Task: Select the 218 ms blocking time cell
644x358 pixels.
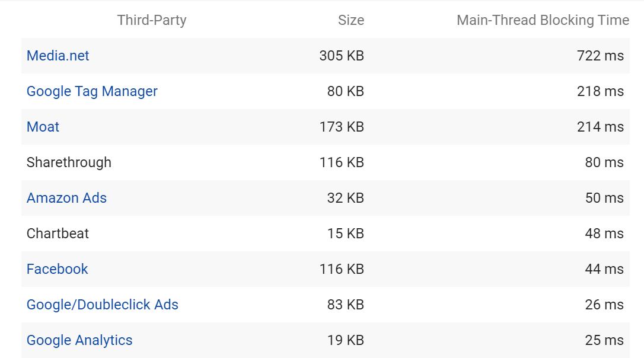Action: click(600, 91)
